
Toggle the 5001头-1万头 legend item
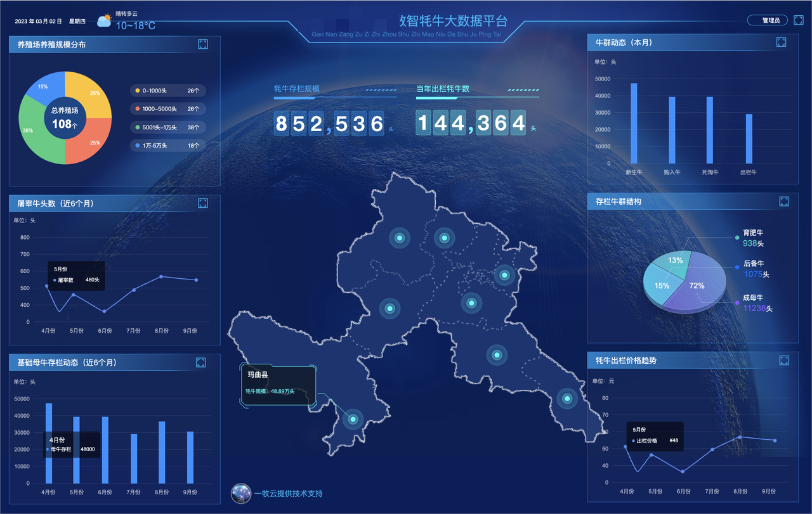pyautogui.click(x=167, y=127)
